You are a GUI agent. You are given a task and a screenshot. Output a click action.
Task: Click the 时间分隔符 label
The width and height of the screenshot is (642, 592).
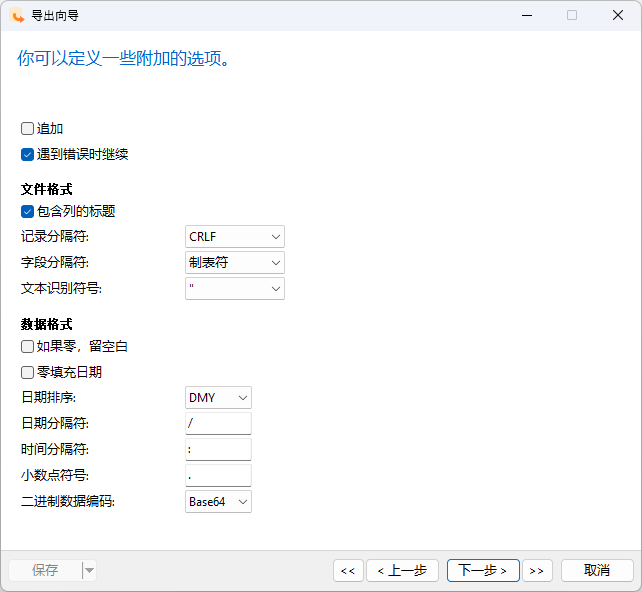tap(55, 450)
